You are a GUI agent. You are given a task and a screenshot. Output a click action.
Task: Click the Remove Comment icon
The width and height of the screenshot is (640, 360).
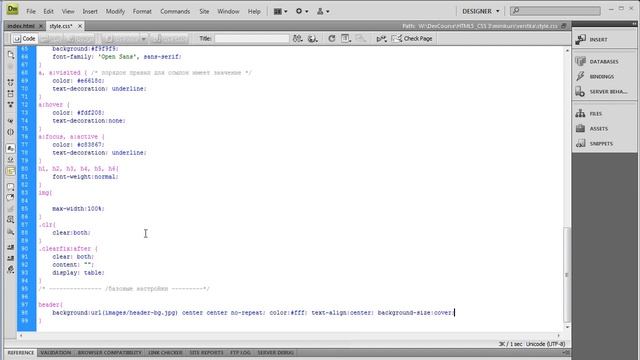tap(11, 198)
